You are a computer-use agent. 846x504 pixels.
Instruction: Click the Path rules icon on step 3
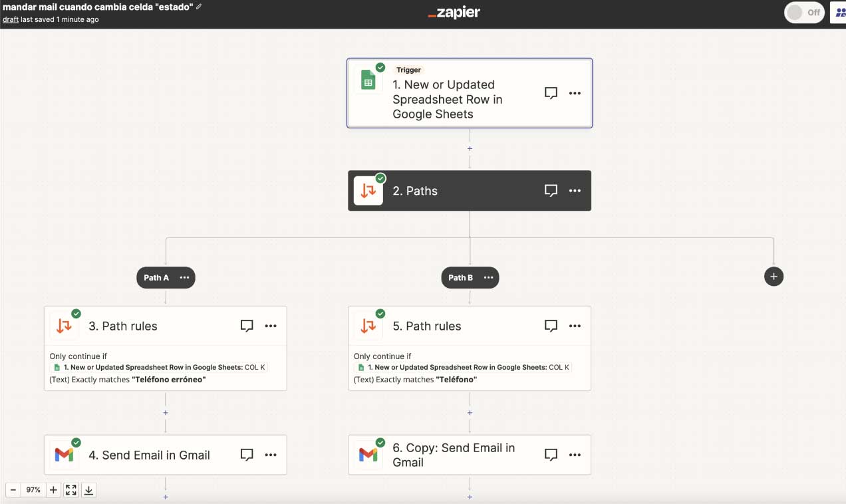pos(65,326)
